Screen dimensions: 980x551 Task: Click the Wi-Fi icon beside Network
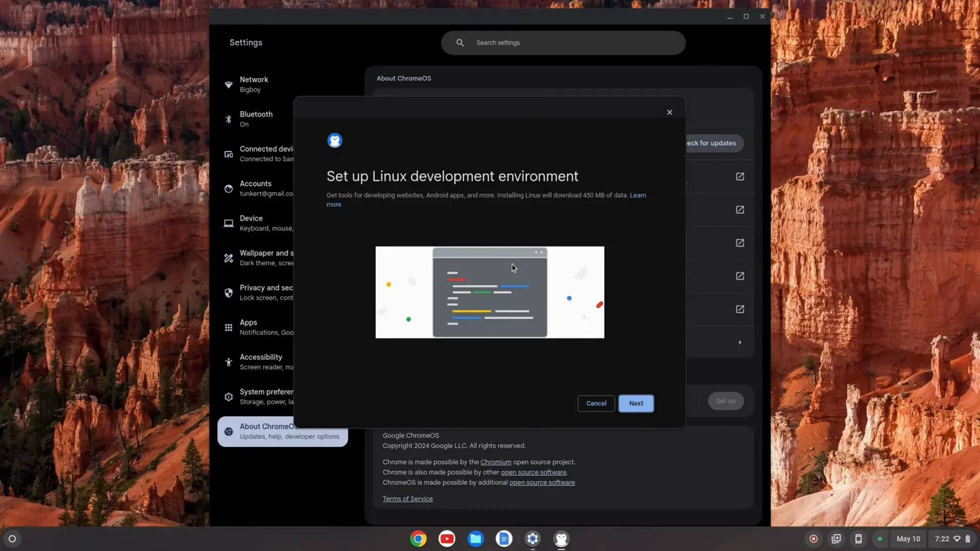coord(229,85)
